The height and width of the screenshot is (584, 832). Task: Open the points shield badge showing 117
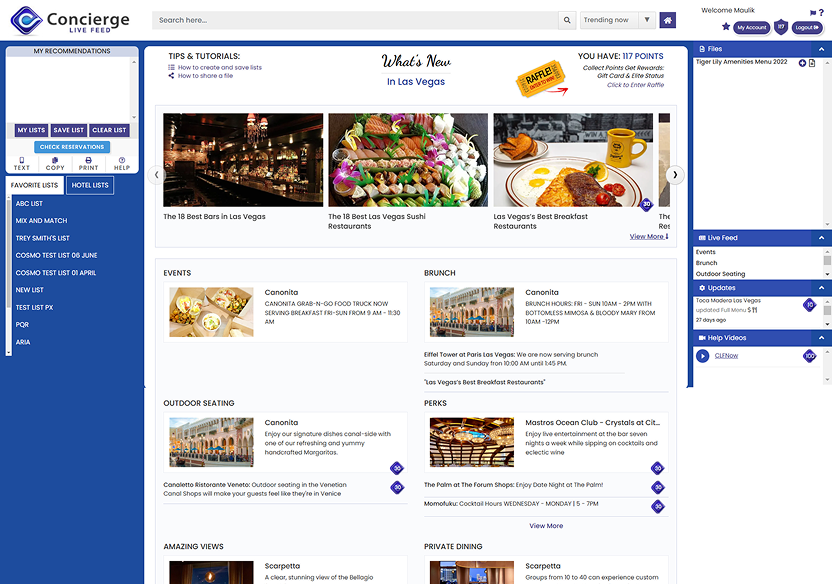click(781, 27)
